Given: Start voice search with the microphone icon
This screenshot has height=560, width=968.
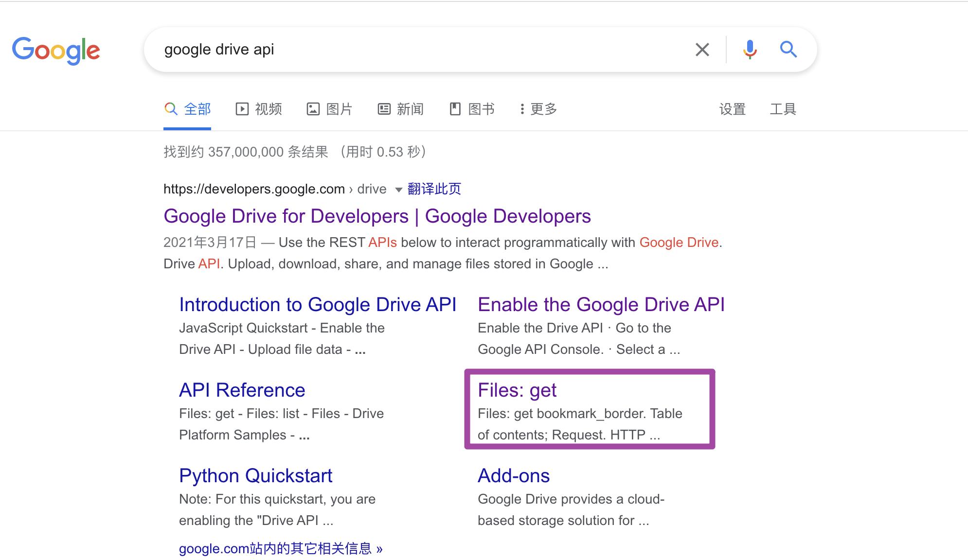Looking at the screenshot, I should (750, 49).
